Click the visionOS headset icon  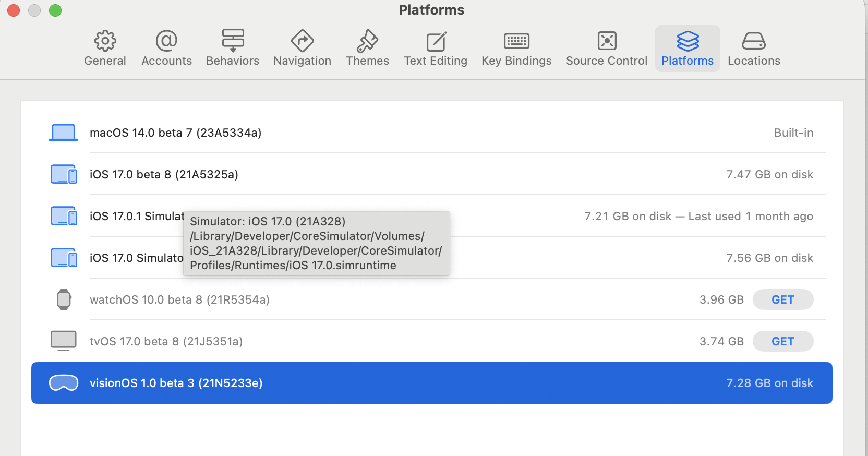(x=64, y=383)
